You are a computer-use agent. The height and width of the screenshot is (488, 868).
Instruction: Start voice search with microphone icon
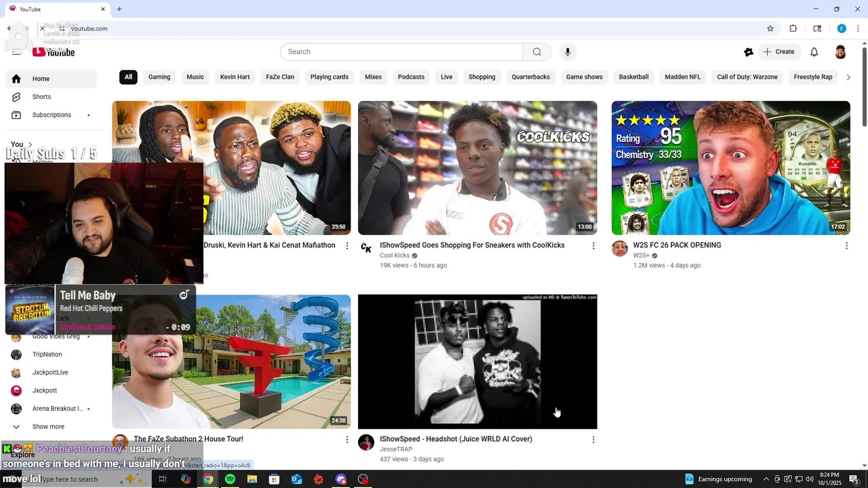(568, 52)
